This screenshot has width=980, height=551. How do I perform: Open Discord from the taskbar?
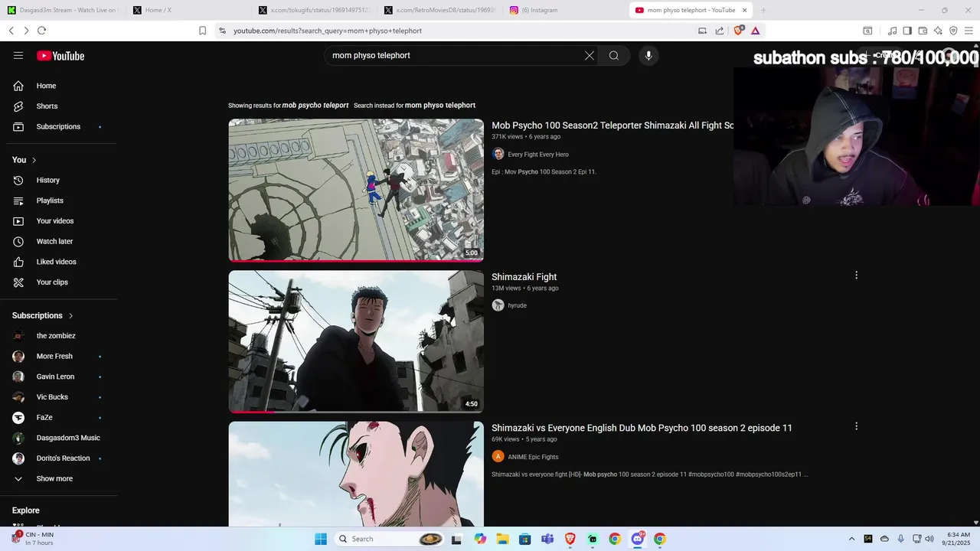pos(637,539)
